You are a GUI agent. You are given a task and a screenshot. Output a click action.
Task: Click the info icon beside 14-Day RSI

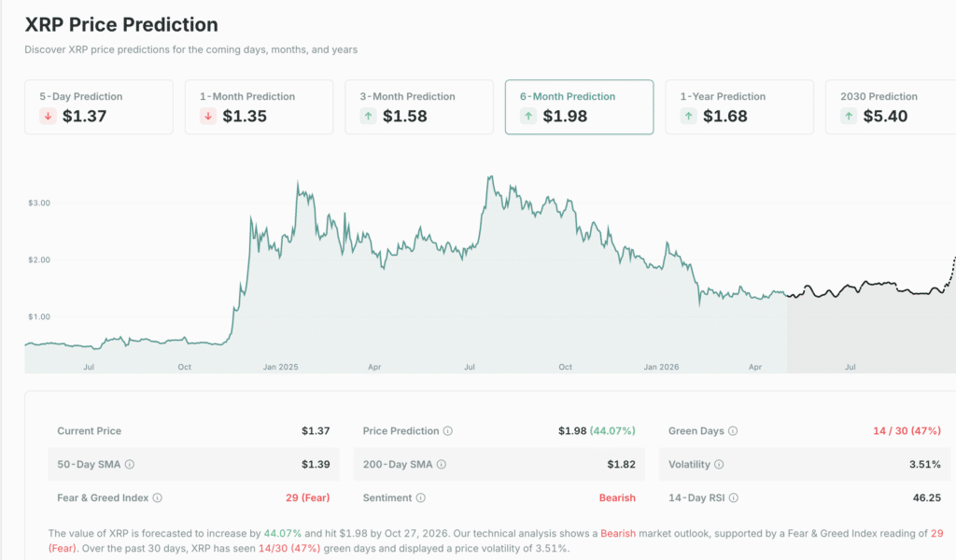pos(733,498)
